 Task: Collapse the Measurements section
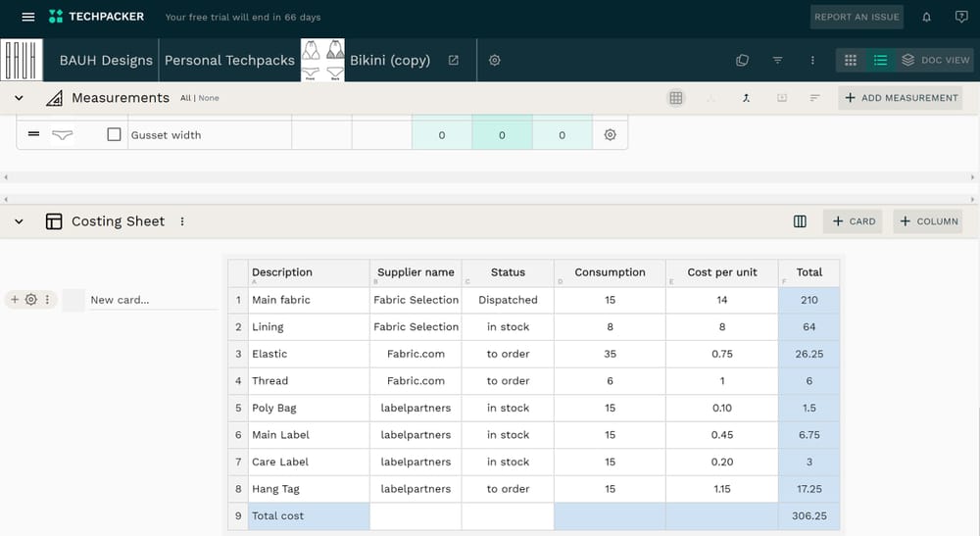[19, 98]
